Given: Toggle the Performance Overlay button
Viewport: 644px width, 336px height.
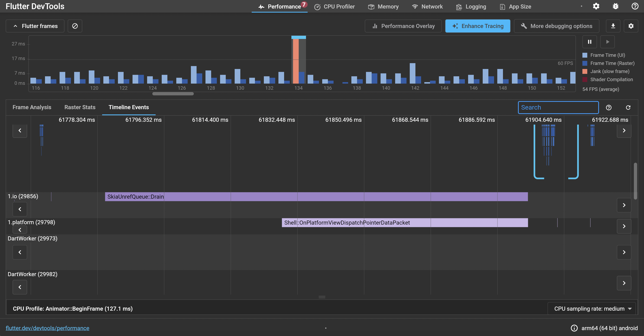Looking at the screenshot, I should [403, 26].
